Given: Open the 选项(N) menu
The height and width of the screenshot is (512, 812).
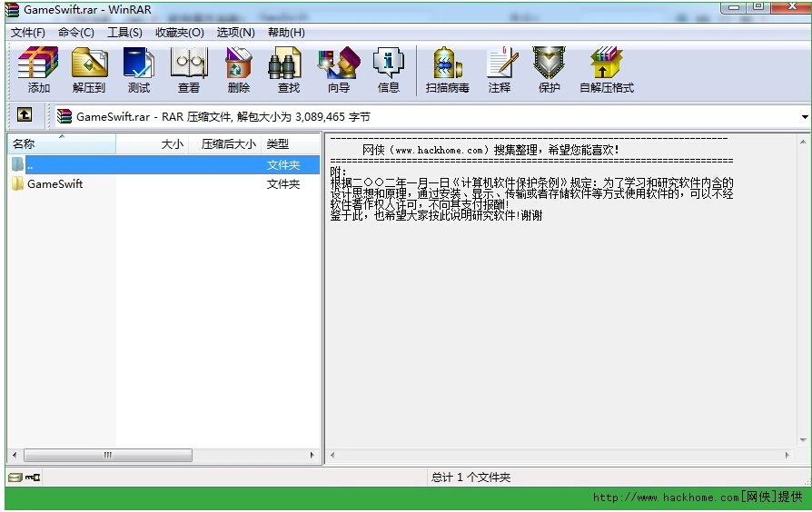Looking at the screenshot, I should pos(235,33).
